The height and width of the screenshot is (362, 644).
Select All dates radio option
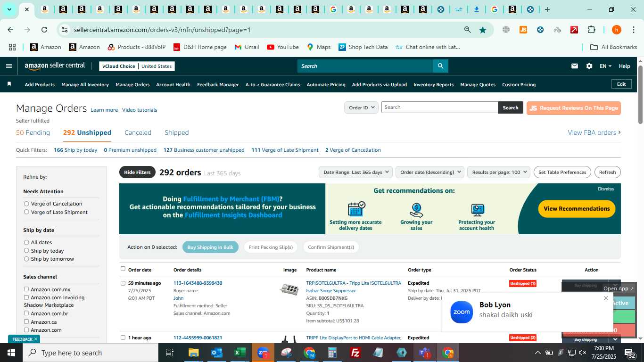26,242
